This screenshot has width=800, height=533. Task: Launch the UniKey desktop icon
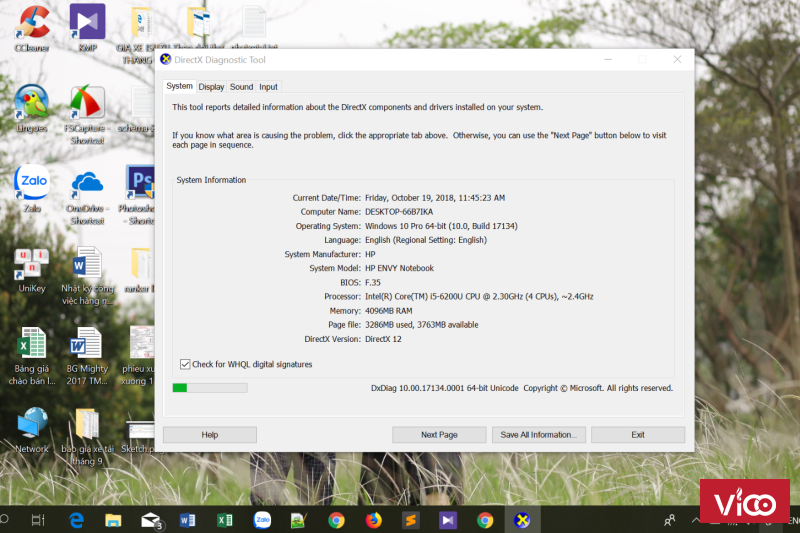pyautogui.click(x=32, y=270)
